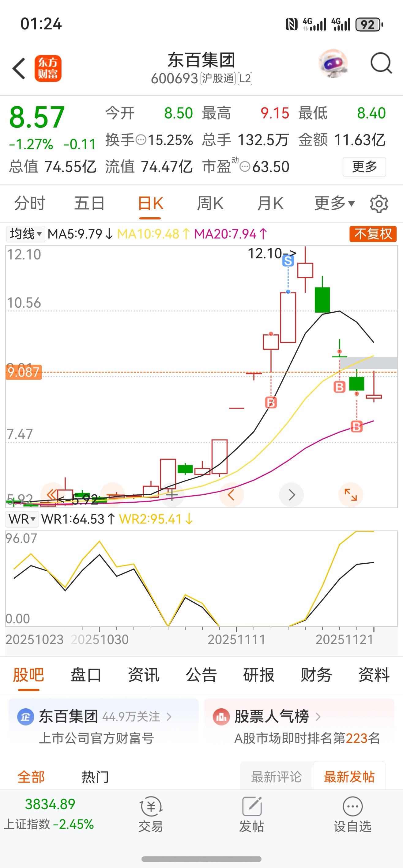Tap the post compose icon
Viewport: 403px width, 868px height.
pyautogui.click(x=252, y=806)
